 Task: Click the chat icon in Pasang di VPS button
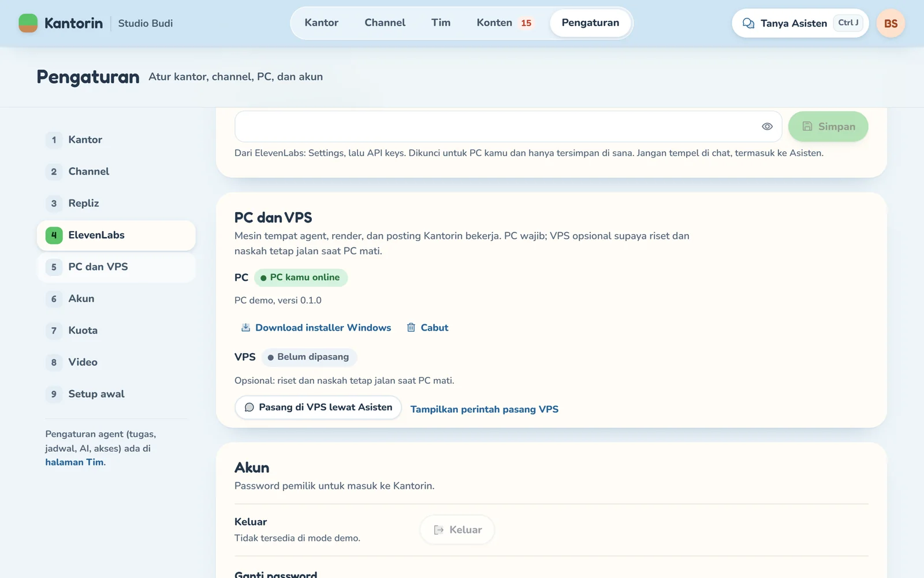coord(249,407)
